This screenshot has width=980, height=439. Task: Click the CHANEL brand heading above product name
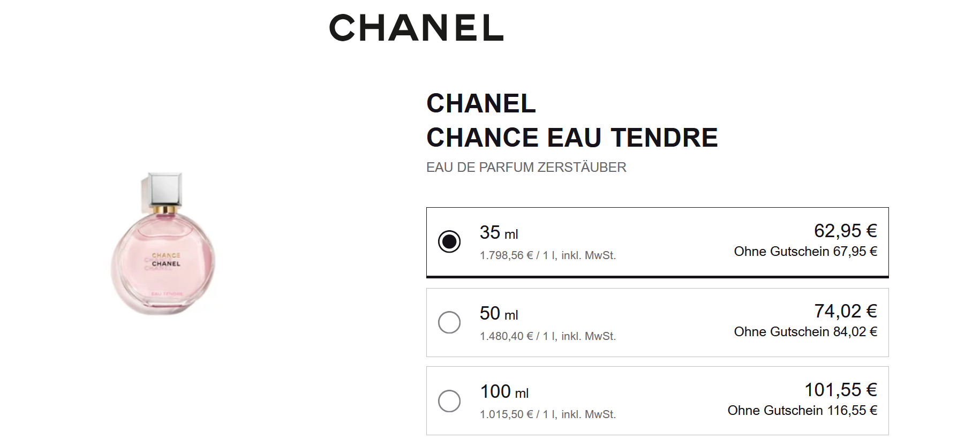(x=481, y=103)
